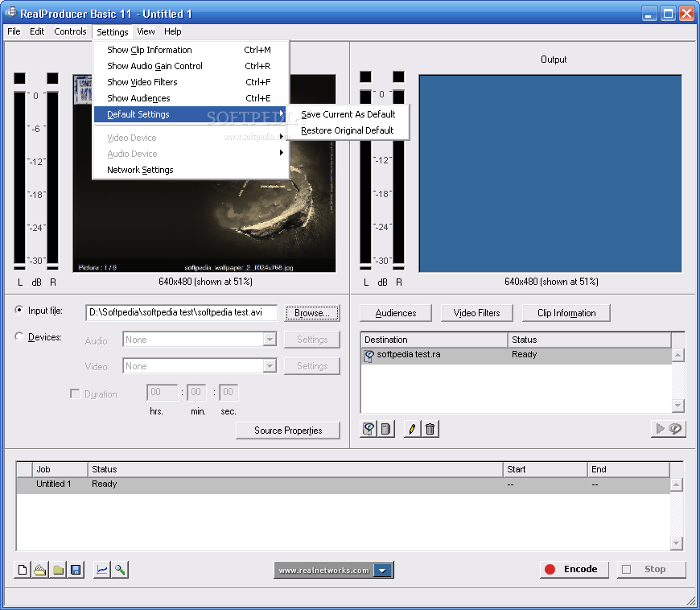Select the Input file radio button

(x=19, y=310)
